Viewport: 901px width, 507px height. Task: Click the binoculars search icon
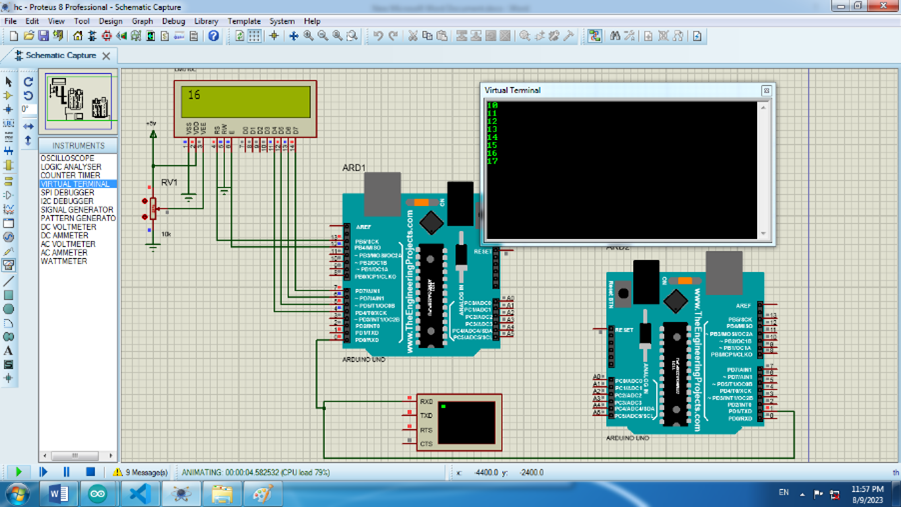(x=615, y=36)
